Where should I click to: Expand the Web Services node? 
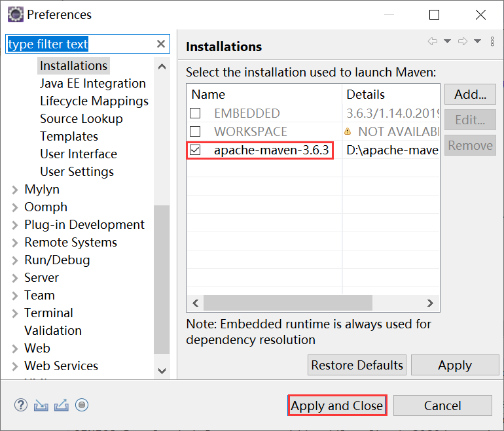point(14,366)
